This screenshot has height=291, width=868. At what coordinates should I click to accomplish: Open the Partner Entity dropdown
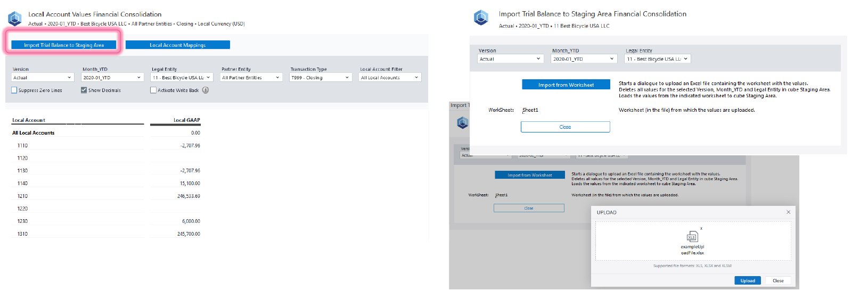[251, 78]
